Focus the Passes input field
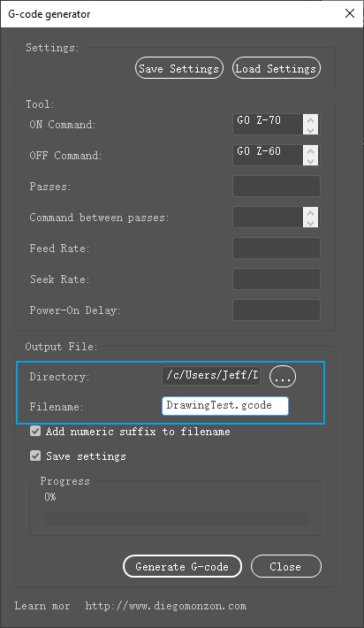Image resolution: width=364 pixels, height=628 pixels. click(x=277, y=187)
